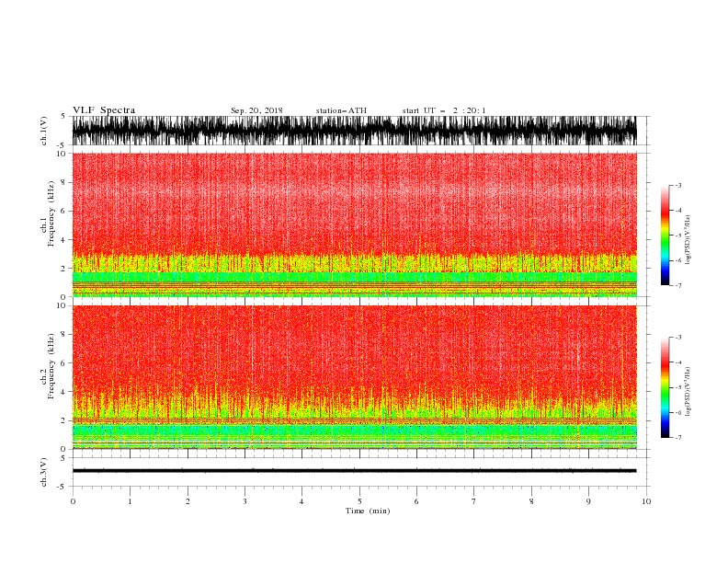Click inside the ch.1 spectrogram panel
This screenshot has width=728, height=563.
pos(355,224)
